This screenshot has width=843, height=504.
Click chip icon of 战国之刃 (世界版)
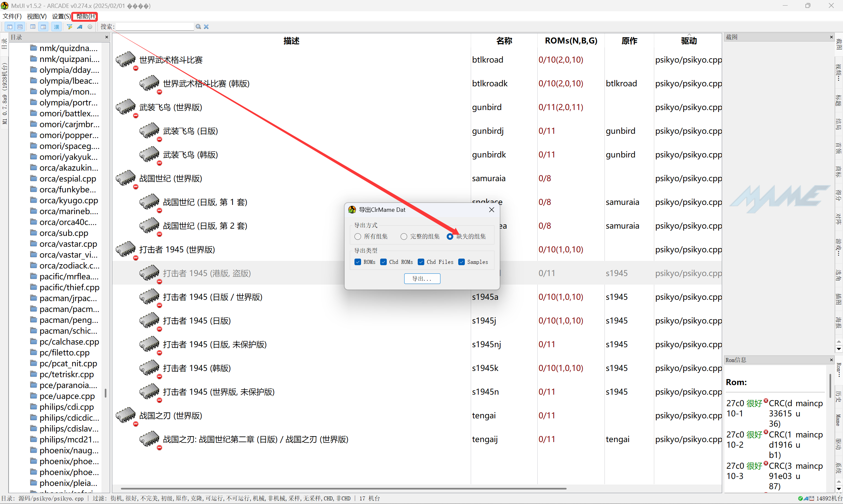126,415
